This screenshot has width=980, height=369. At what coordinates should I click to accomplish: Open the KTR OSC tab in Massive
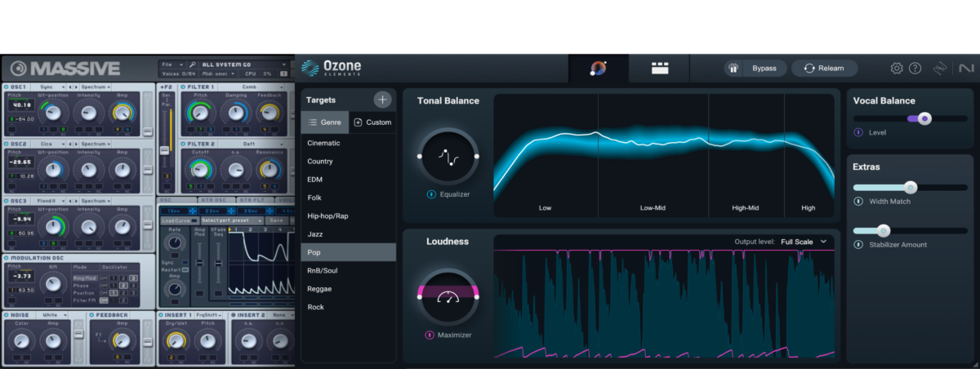pos(215,201)
